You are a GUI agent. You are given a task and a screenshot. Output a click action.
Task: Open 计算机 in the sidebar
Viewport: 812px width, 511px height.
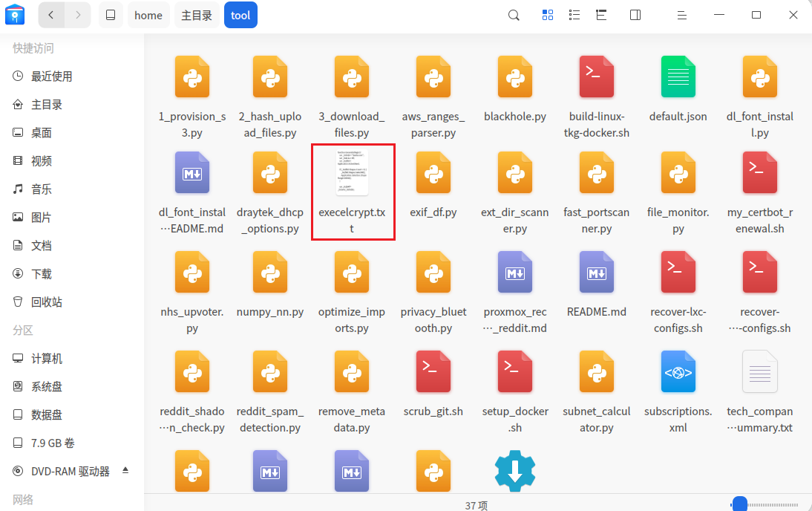(x=46, y=359)
